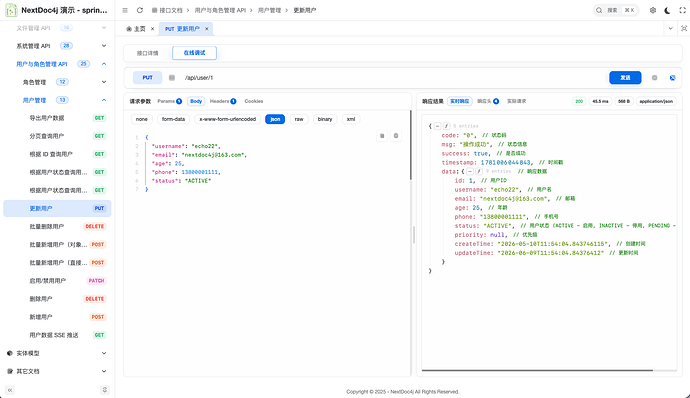Toggle the sidebar menu hamburger icon

(125, 10)
